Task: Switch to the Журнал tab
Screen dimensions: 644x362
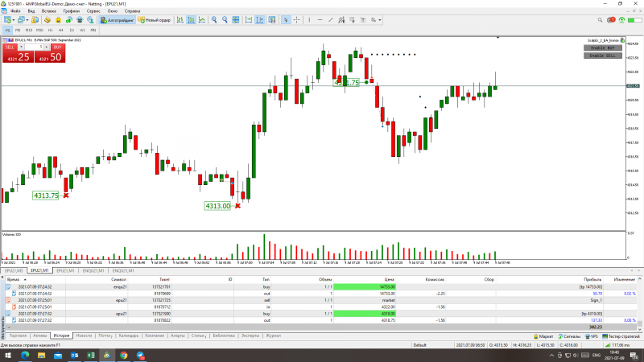Action: coord(273,335)
